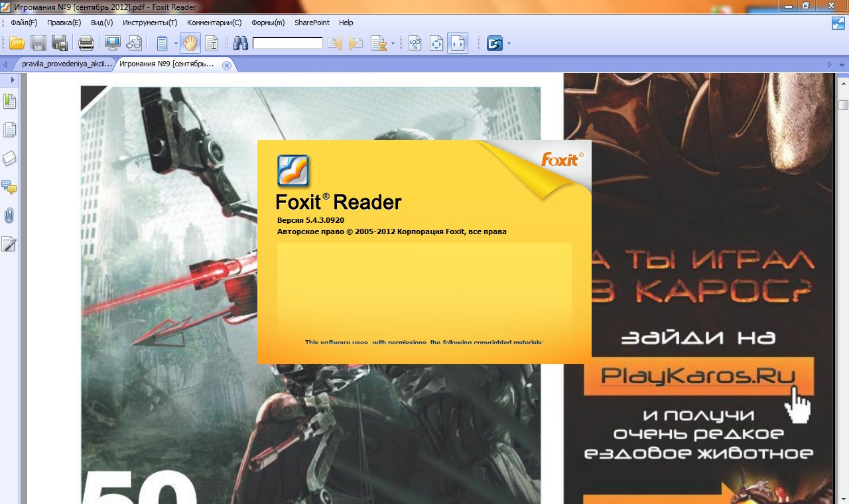This screenshot has height=504, width=849.
Task: Open the tab list dropdown arrow
Action: click(x=842, y=65)
